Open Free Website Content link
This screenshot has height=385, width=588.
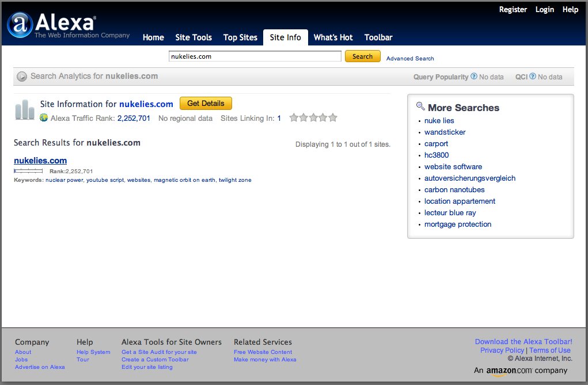pyautogui.click(x=263, y=352)
